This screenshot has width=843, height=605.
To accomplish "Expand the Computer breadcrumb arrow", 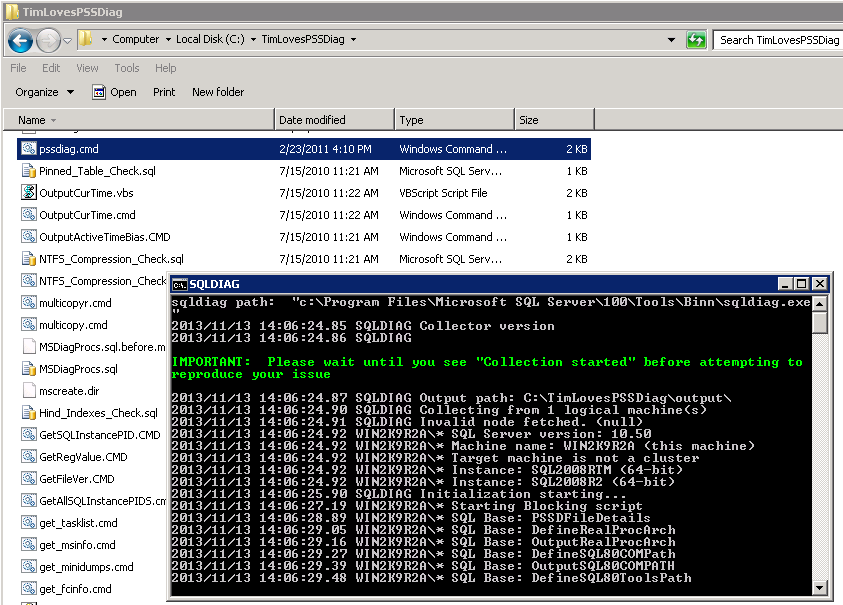I will point(168,40).
